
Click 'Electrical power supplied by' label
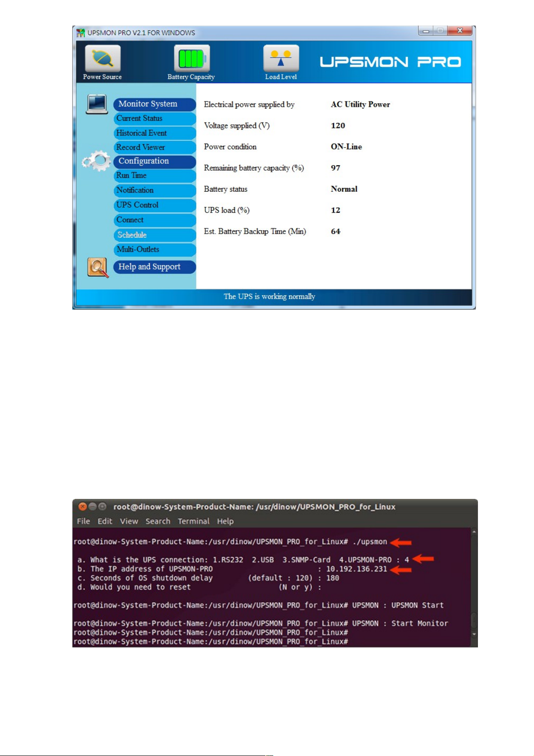[249, 105]
